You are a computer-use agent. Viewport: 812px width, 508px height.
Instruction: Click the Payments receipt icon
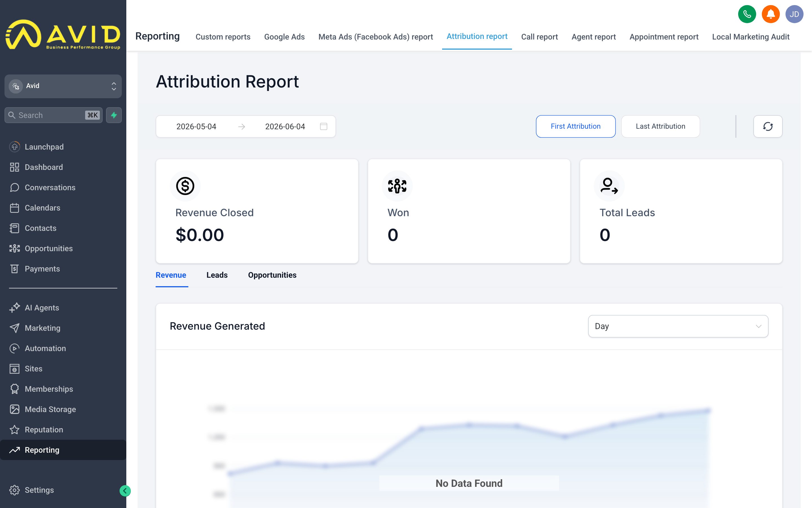14,269
